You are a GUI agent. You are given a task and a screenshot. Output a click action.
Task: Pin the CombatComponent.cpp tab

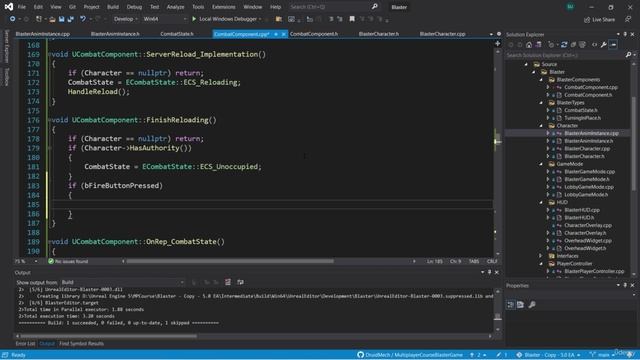276,34
